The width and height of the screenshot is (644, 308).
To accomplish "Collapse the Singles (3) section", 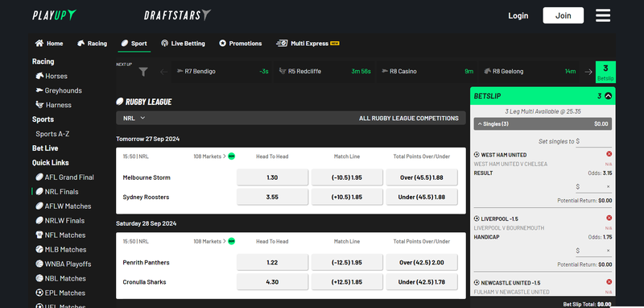I will pyautogui.click(x=543, y=124).
